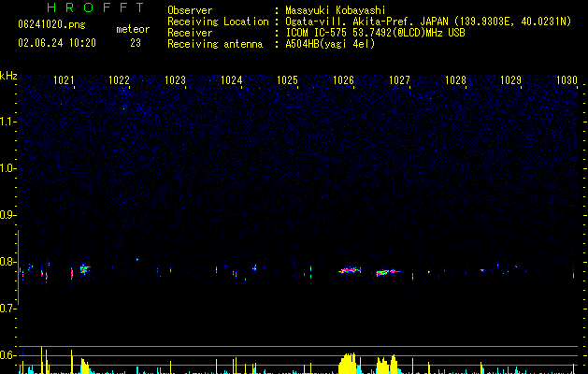588x374 pixels.
Task: Click the Receiver label
Action: [190, 33]
